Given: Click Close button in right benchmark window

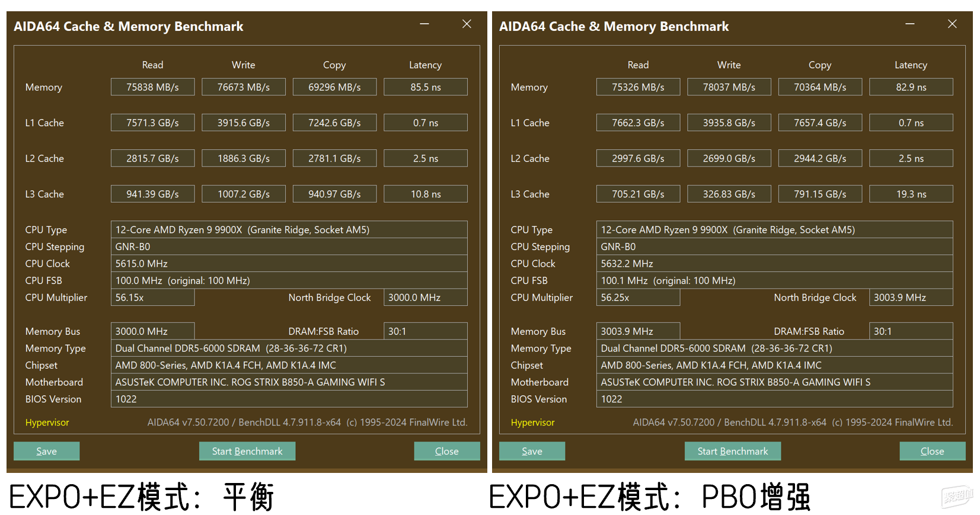Looking at the screenshot, I should [932, 451].
